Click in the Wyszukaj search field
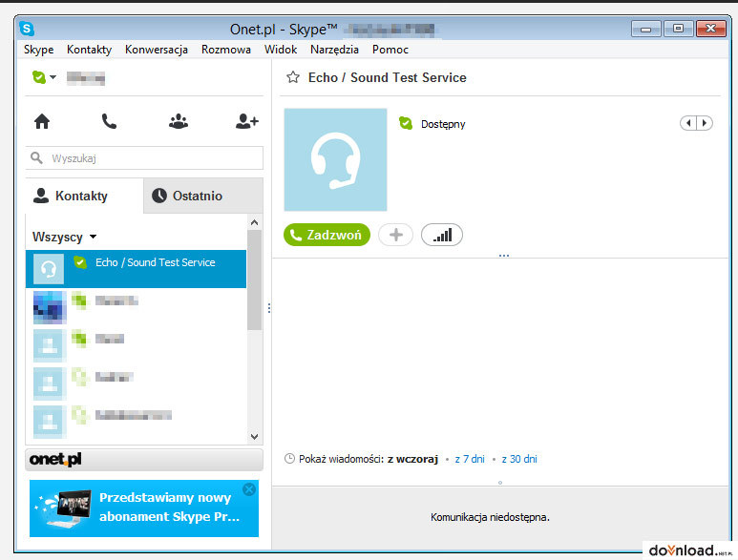This screenshot has width=738, height=560. point(144,158)
